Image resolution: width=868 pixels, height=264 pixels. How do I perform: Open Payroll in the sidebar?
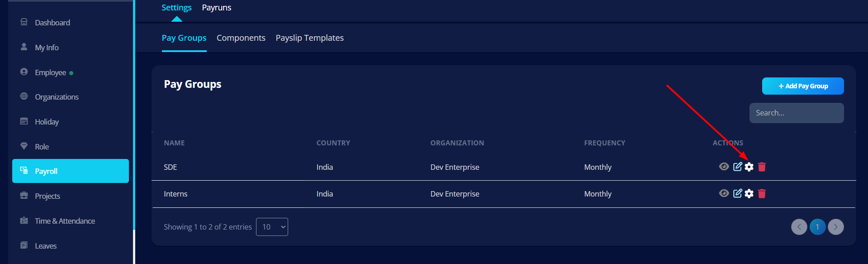click(71, 171)
